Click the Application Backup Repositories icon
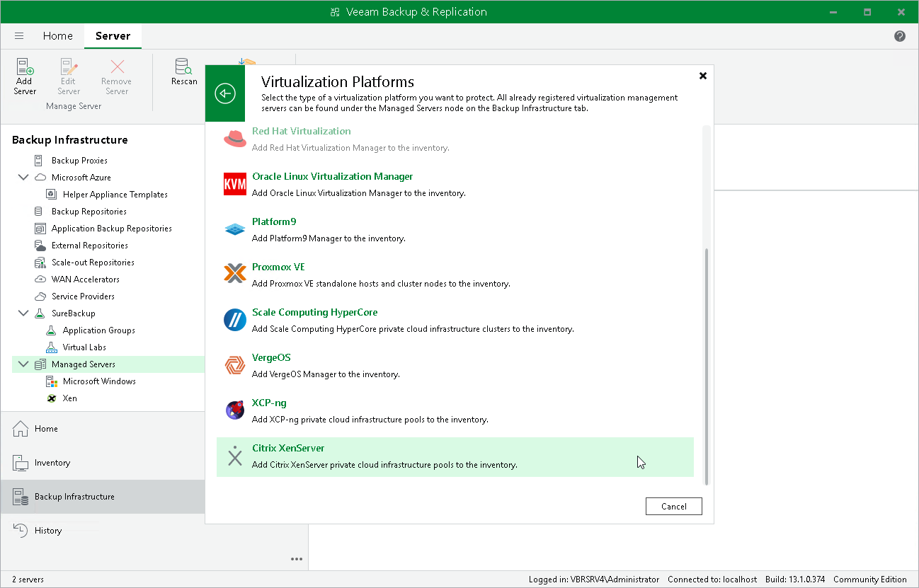The height and width of the screenshot is (588, 919). point(40,229)
